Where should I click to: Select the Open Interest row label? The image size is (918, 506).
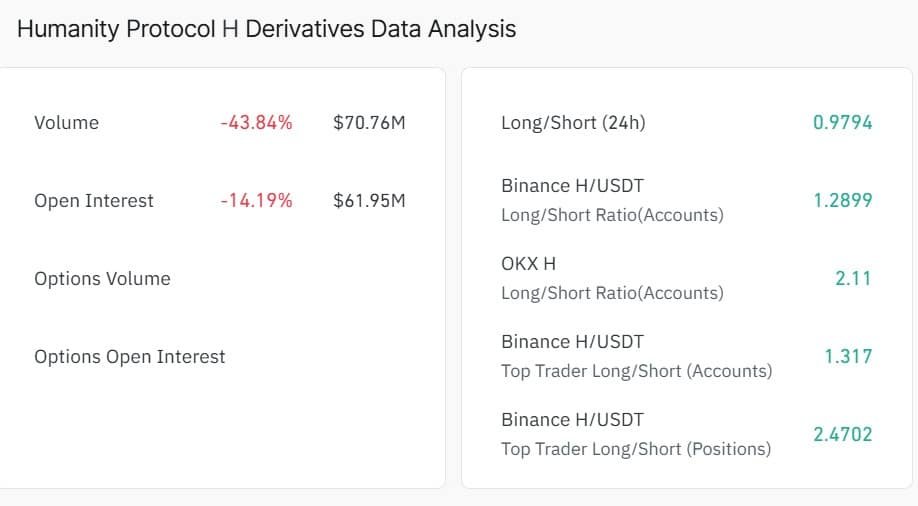coord(94,201)
